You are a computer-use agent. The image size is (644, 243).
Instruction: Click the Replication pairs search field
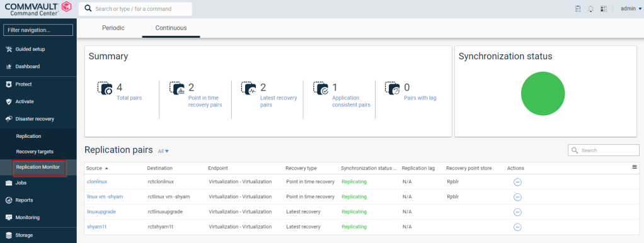(603, 150)
